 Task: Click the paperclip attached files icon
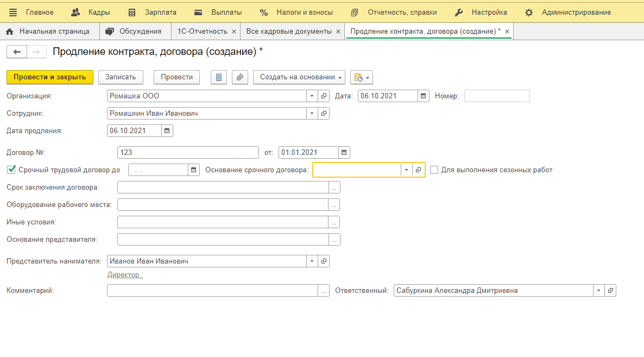(x=240, y=77)
